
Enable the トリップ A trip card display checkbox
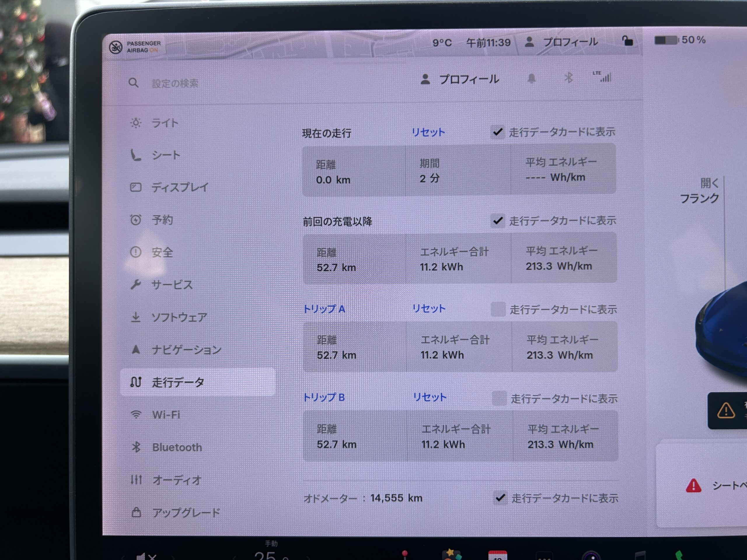click(x=498, y=309)
